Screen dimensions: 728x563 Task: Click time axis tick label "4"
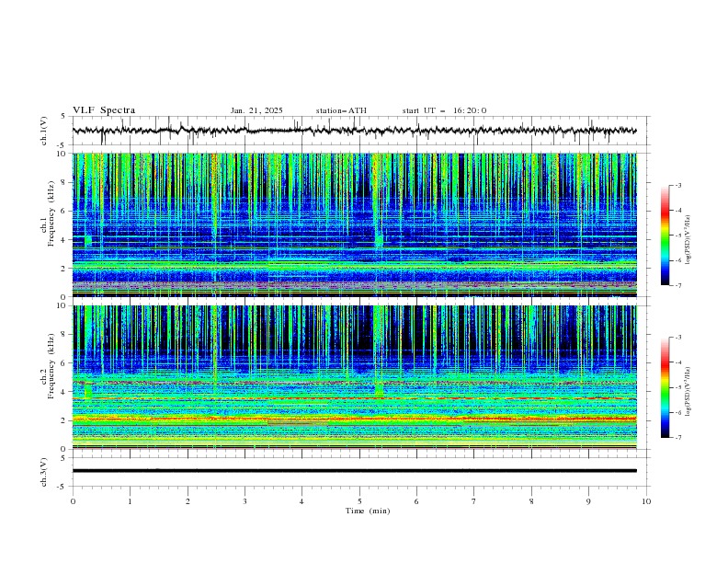pos(301,501)
